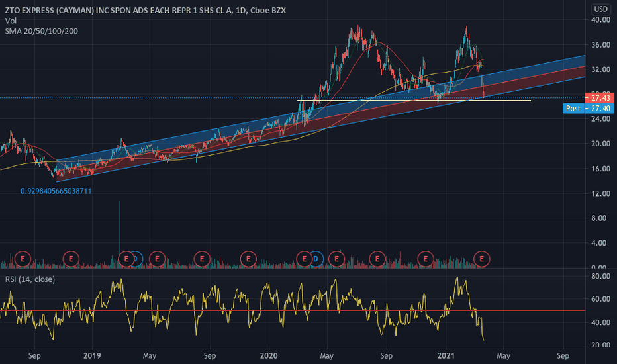The height and width of the screenshot is (364, 617).
Task: Open the dividend D marker near May 2019
Action: click(136, 259)
